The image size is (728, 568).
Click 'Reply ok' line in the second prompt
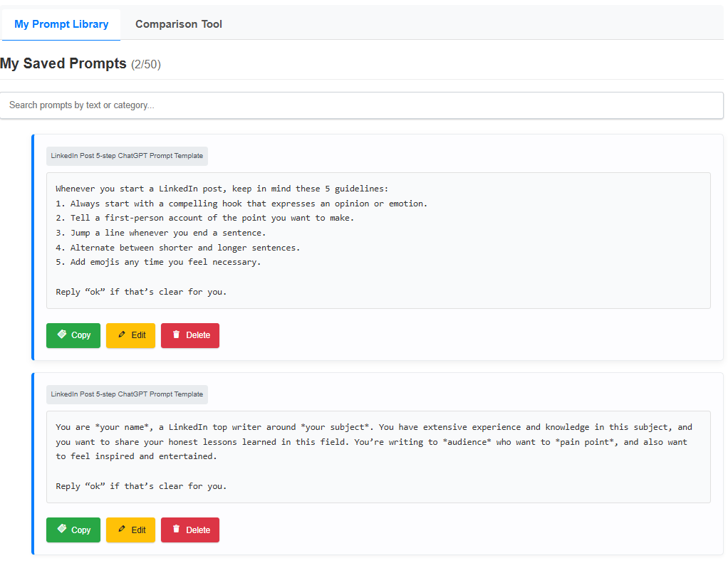pos(141,486)
